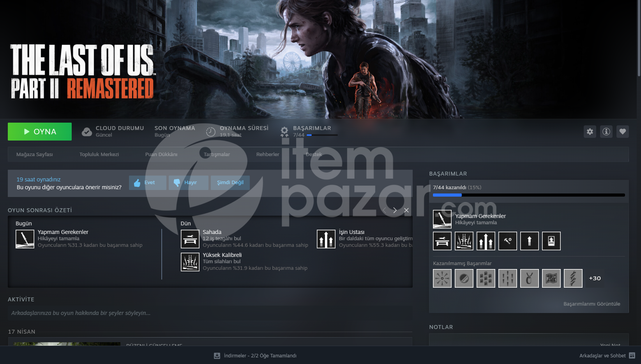Add game to favorites heart icon
The width and height of the screenshot is (641, 364).
click(623, 132)
